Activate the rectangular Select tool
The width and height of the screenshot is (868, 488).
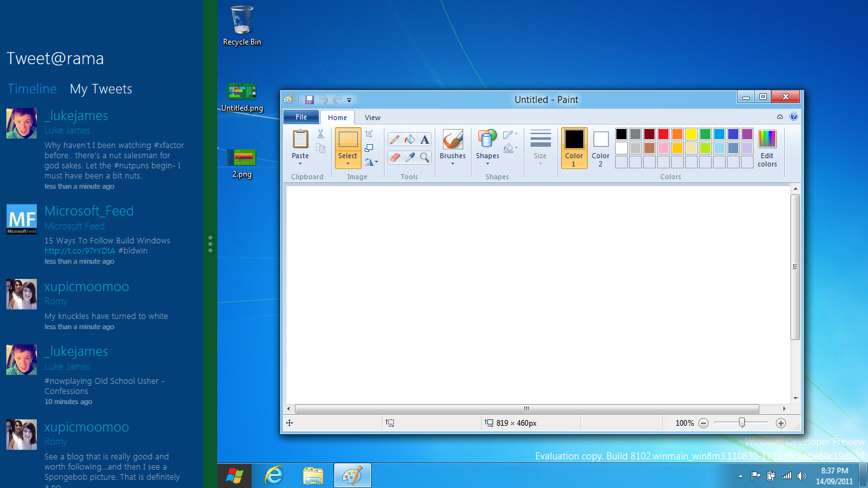coord(348,139)
